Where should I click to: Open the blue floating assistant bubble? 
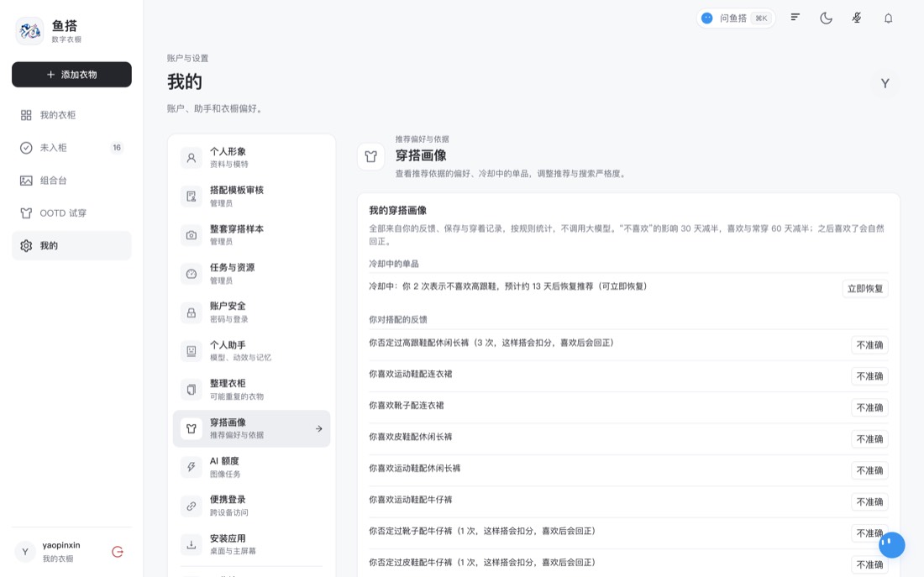tap(891, 545)
